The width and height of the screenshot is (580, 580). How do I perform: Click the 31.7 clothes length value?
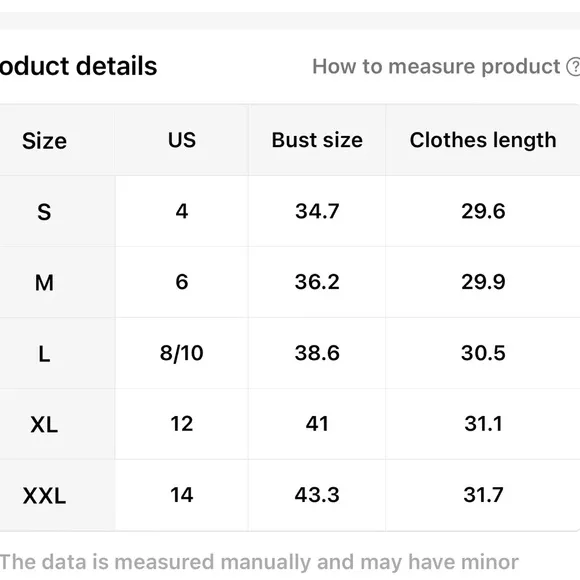tap(483, 495)
